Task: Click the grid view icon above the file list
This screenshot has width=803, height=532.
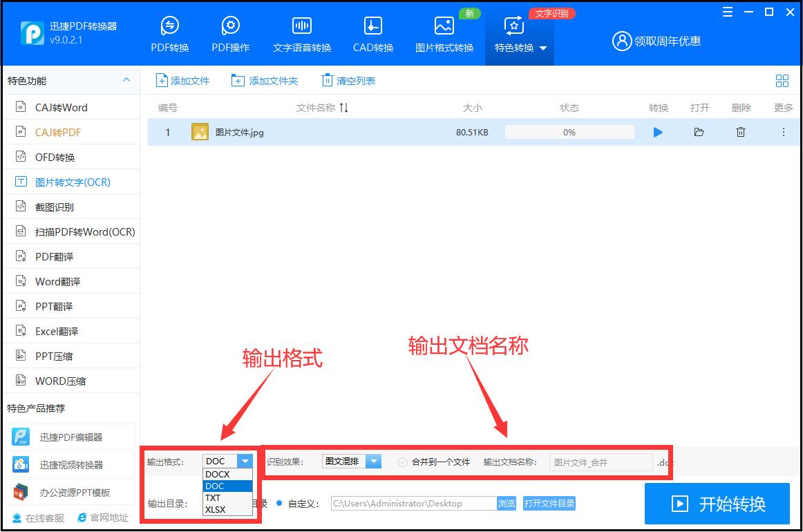Action: pyautogui.click(x=782, y=80)
